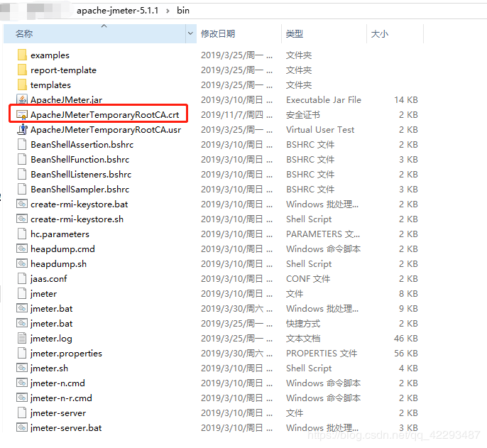The width and height of the screenshot is (487, 448).
Task: Sort by the 修改日期 column header
Action: (239, 33)
